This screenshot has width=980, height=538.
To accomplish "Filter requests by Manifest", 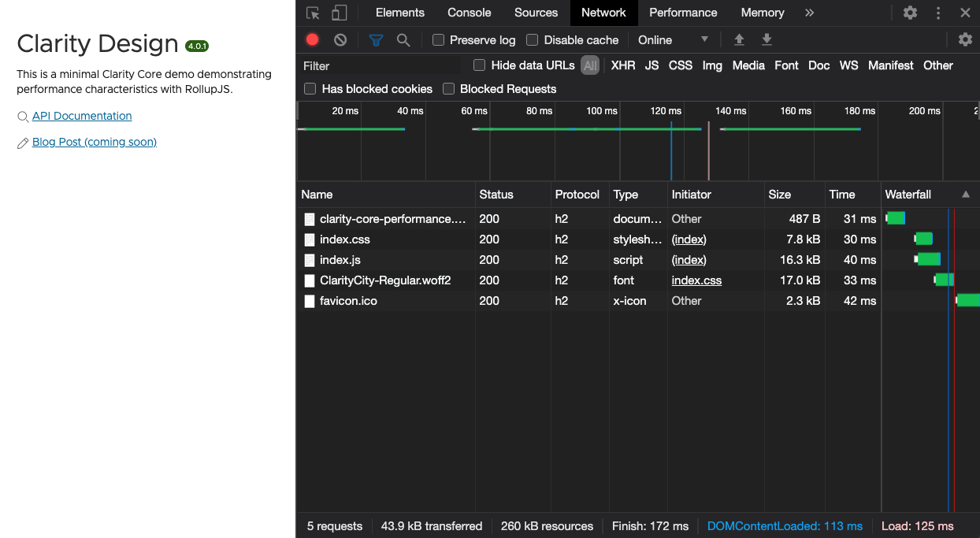I will [x=891, y=65].
